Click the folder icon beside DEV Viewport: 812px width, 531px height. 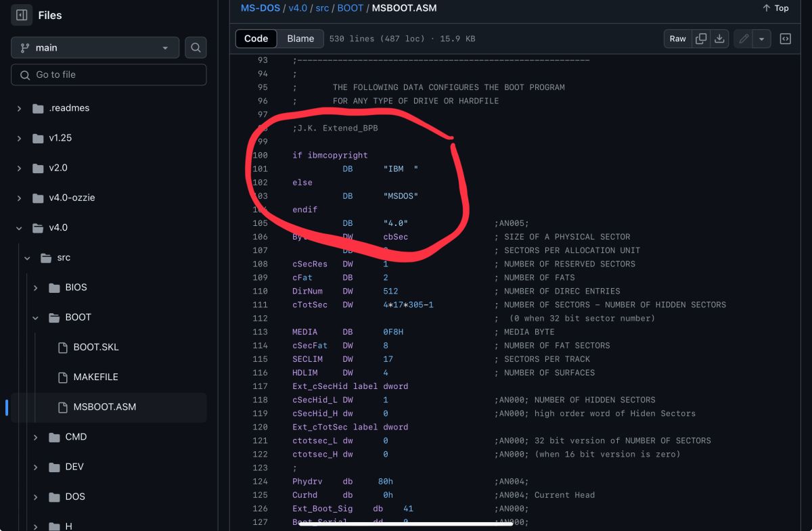[x=54, y=467]
